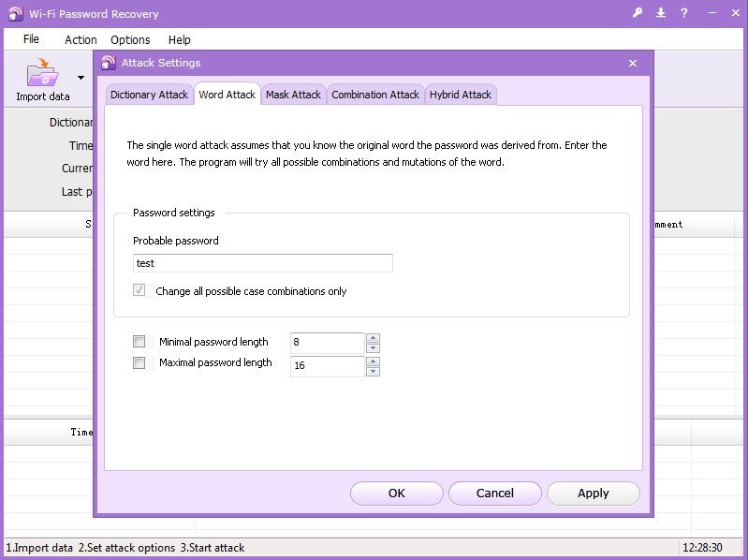Close the Wi-Fi Password Recovery main window

[736, 13]
